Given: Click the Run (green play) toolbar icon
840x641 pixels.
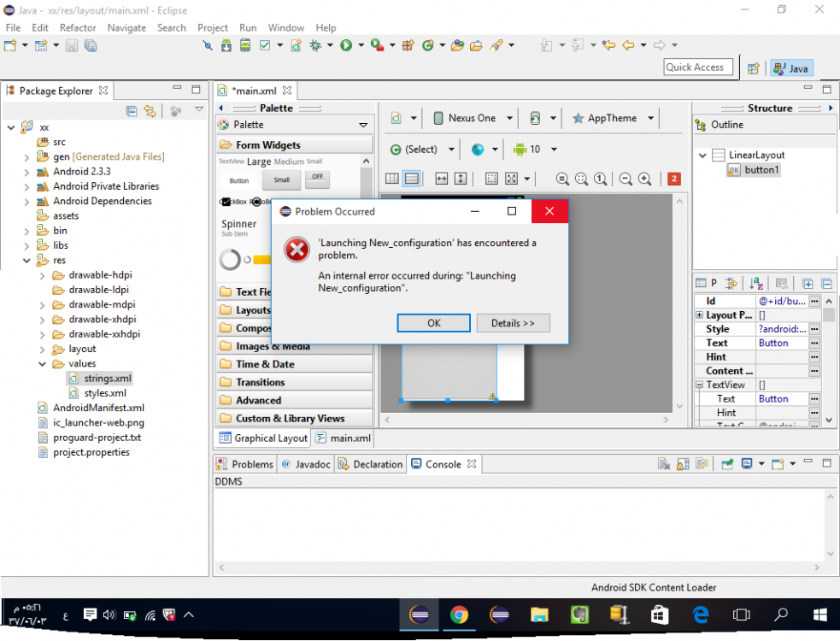Looking at the screenshot, I should pos(346,45).
